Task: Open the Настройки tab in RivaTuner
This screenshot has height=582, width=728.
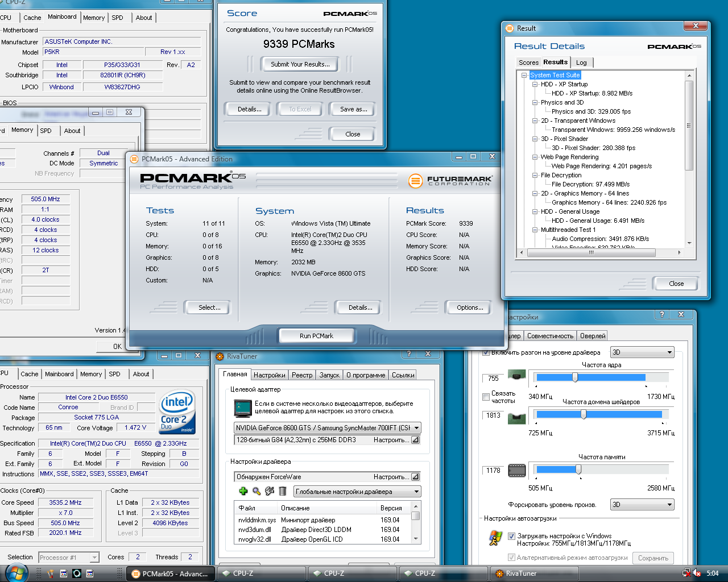Action: pyautogui.click(x=270, y=375)
